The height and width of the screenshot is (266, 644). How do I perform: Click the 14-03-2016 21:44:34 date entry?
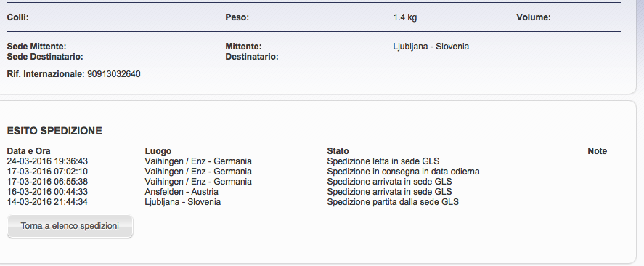[x=47, y=202]
